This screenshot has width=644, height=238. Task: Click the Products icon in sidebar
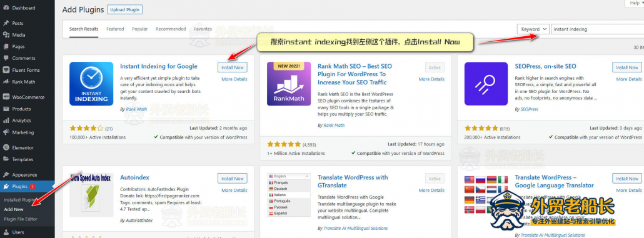[x=6, y=109]
